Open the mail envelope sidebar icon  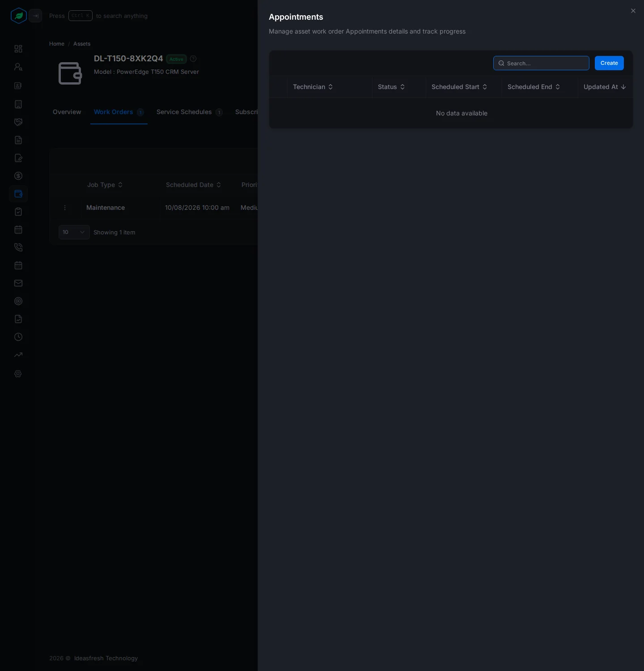point(18,283)
